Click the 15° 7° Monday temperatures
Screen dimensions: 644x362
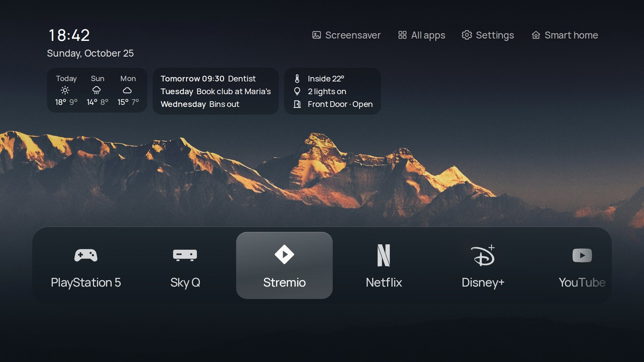(x=128, y=102)
